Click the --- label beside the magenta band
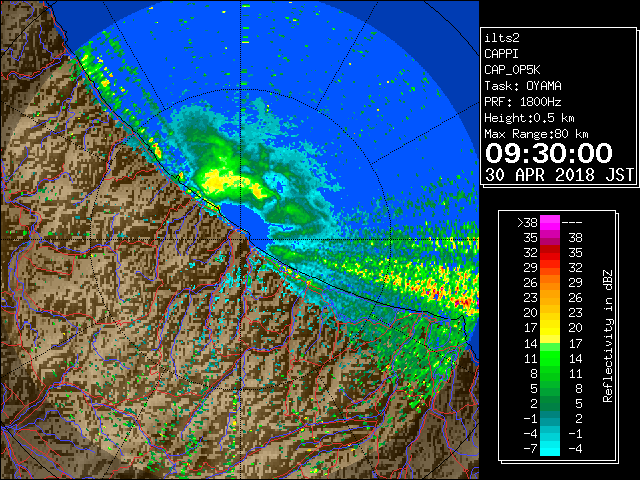The image size is (640, 480). coord(572,222)
